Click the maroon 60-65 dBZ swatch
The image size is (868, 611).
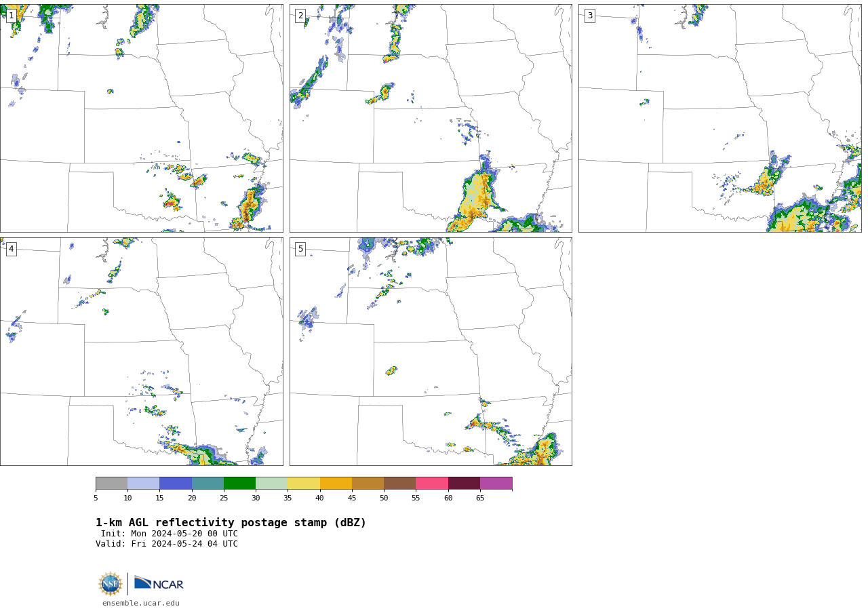click(464, 484)
